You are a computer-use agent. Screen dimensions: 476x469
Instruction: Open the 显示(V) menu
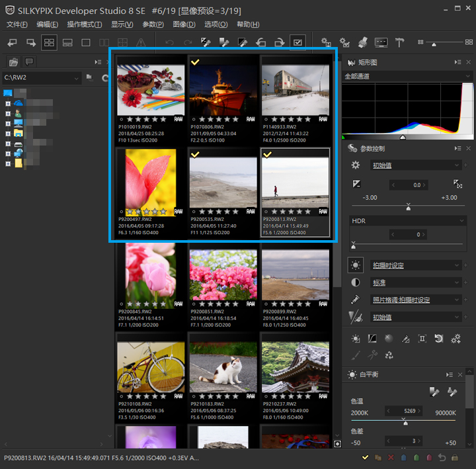coord(122,24)
